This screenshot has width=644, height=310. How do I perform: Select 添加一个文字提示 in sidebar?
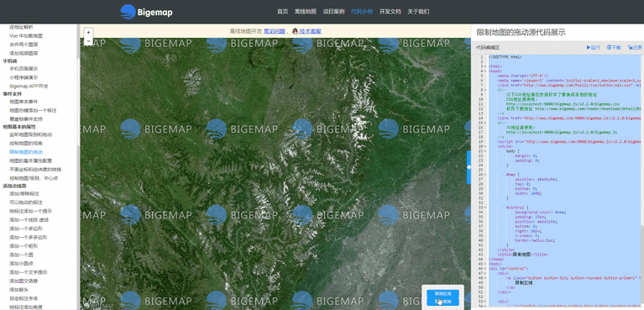29,272
